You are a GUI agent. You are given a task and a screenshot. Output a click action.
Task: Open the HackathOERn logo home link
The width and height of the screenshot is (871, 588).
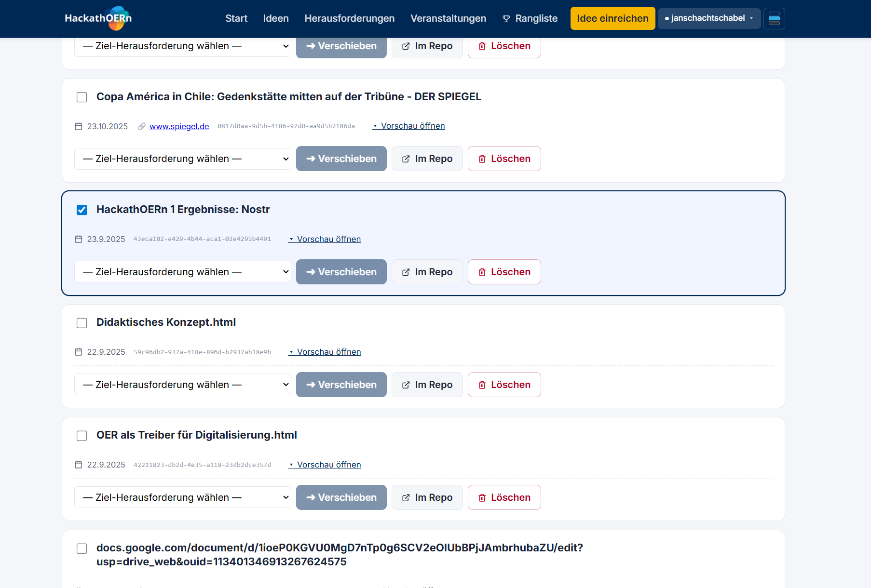coord(98,18)
